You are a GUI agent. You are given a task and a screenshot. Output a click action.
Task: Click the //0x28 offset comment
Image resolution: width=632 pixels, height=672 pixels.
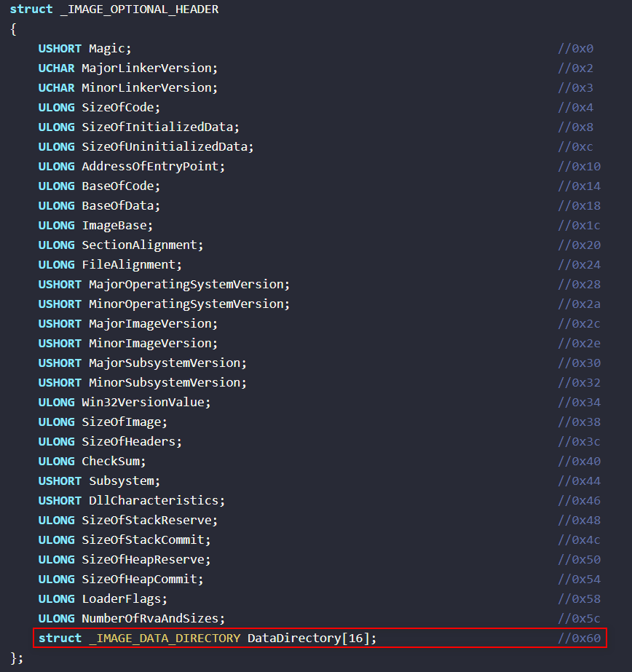580,285
